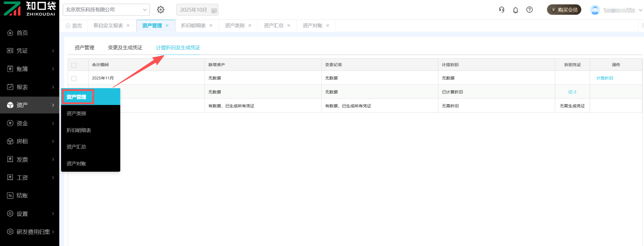Click the 购买会员 button

pos(564,10)
